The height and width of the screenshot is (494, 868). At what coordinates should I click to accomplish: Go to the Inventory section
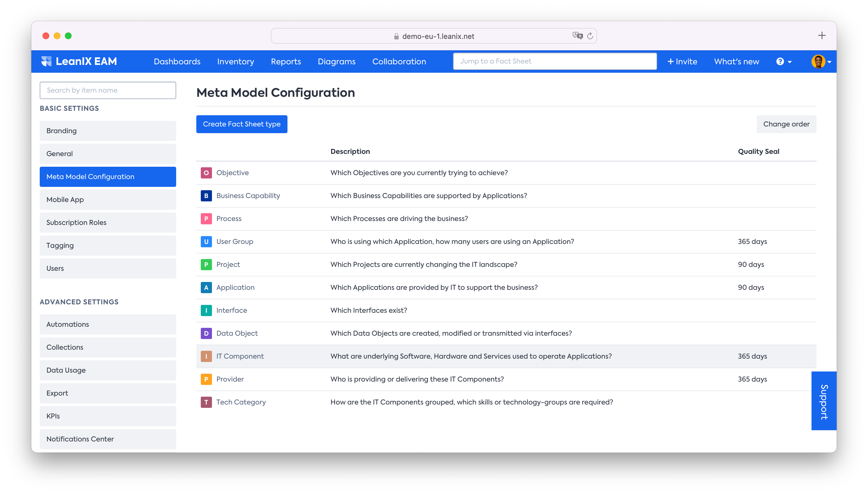click(236, 62)
